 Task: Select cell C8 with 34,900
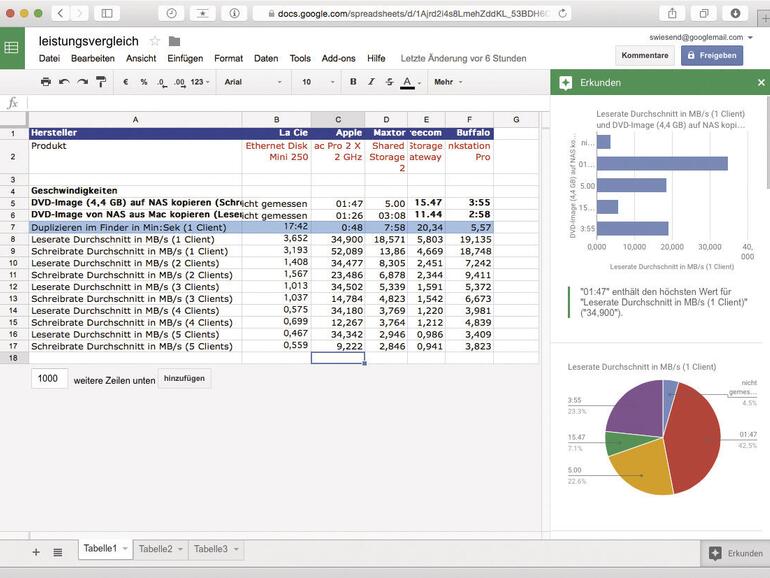338,239
